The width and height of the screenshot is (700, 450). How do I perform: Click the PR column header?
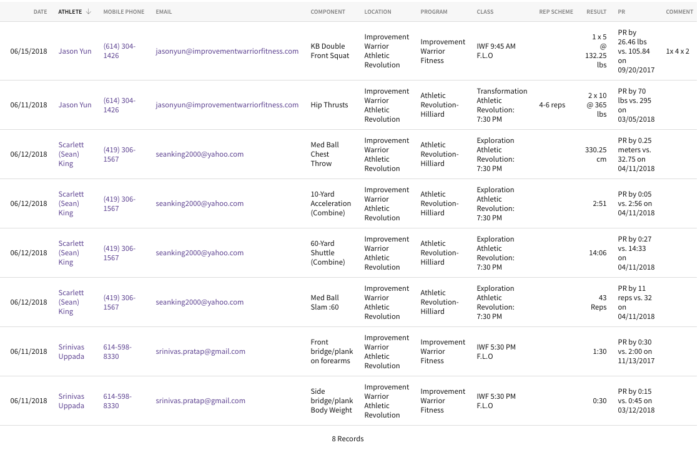coord(621,12)
